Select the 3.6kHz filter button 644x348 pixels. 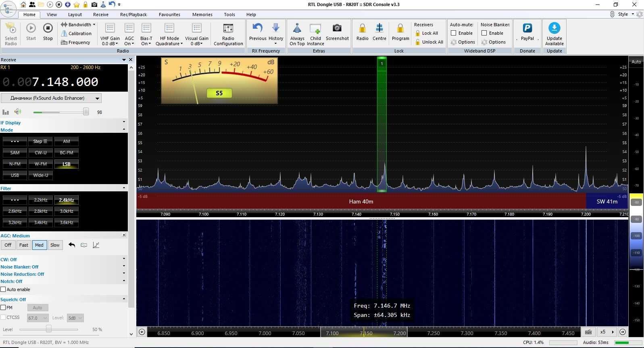(x=67, y=222)
